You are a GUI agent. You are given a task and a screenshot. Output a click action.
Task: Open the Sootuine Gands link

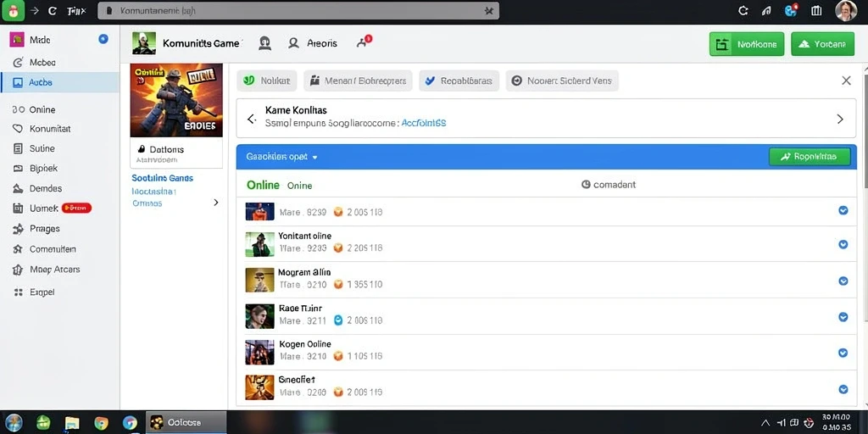click(162, 178)
